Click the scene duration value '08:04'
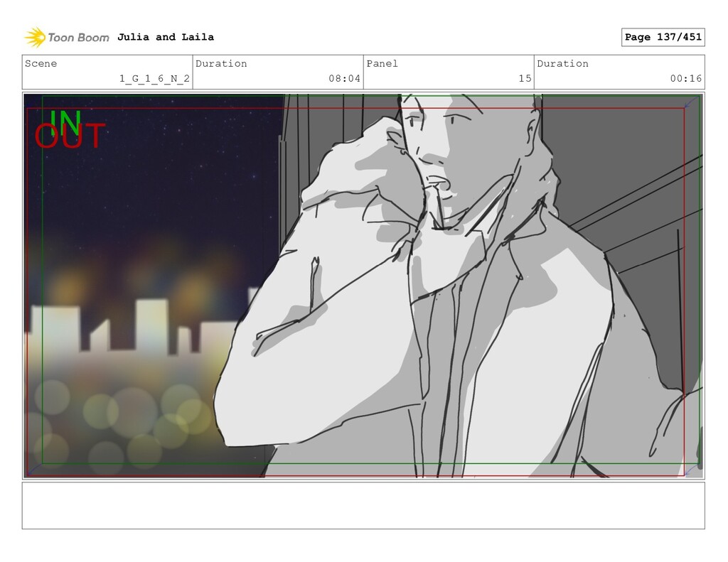The image size is (728, 562). pyautogui.click(x=344, y=78)
